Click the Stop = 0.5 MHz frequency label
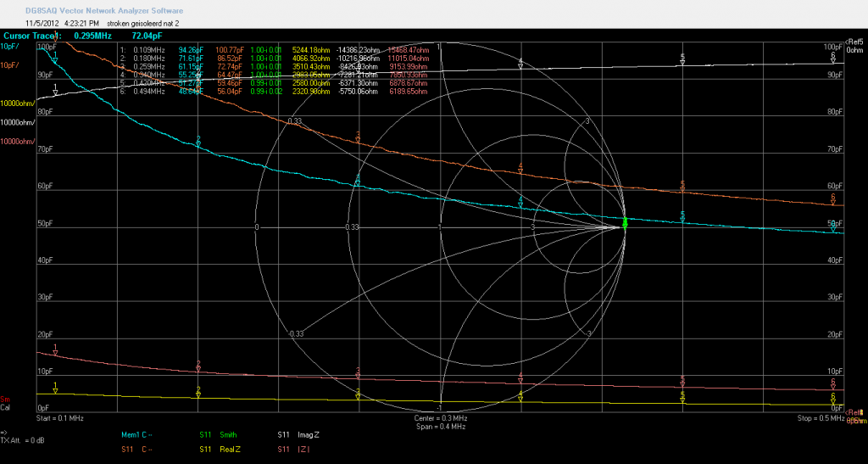868x464 pixels. 821,418
